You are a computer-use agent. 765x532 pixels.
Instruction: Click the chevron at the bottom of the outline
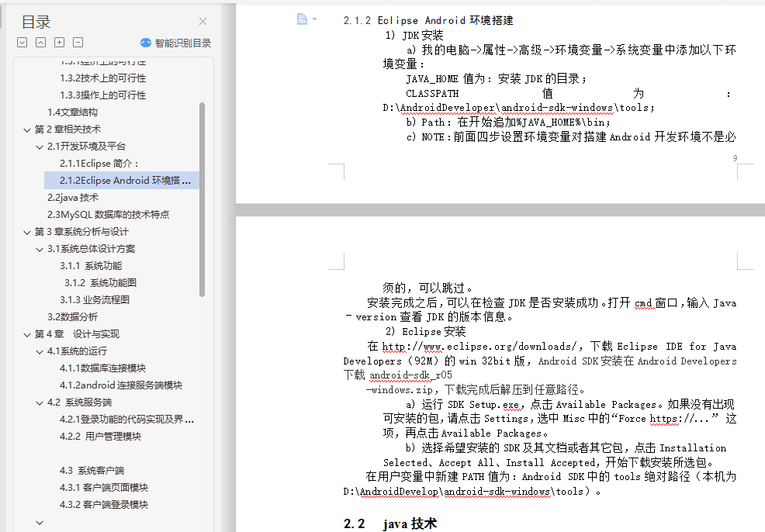(x=40, y=522)
